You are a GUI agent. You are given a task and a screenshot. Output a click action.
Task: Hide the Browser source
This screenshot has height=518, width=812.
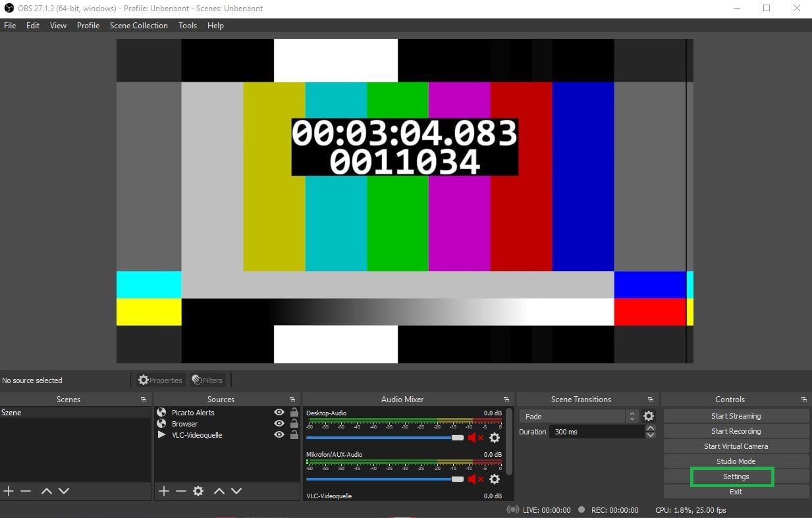pos(279,423)
